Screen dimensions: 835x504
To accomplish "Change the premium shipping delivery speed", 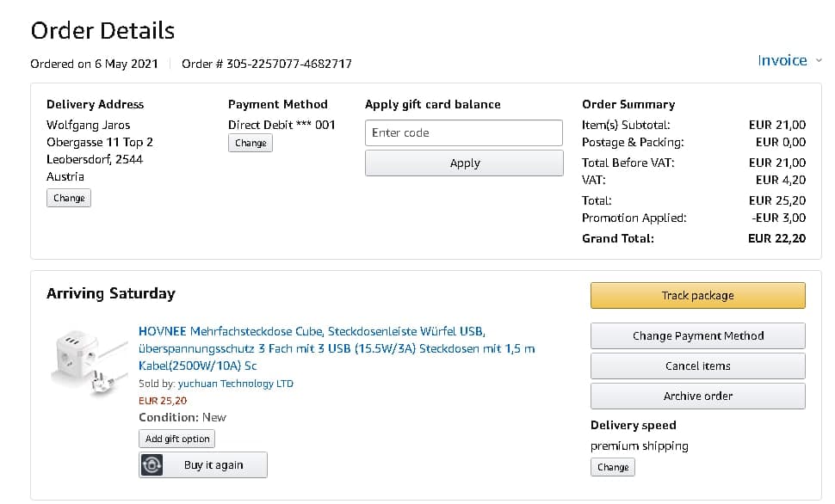I will click(x=612, y=467).
